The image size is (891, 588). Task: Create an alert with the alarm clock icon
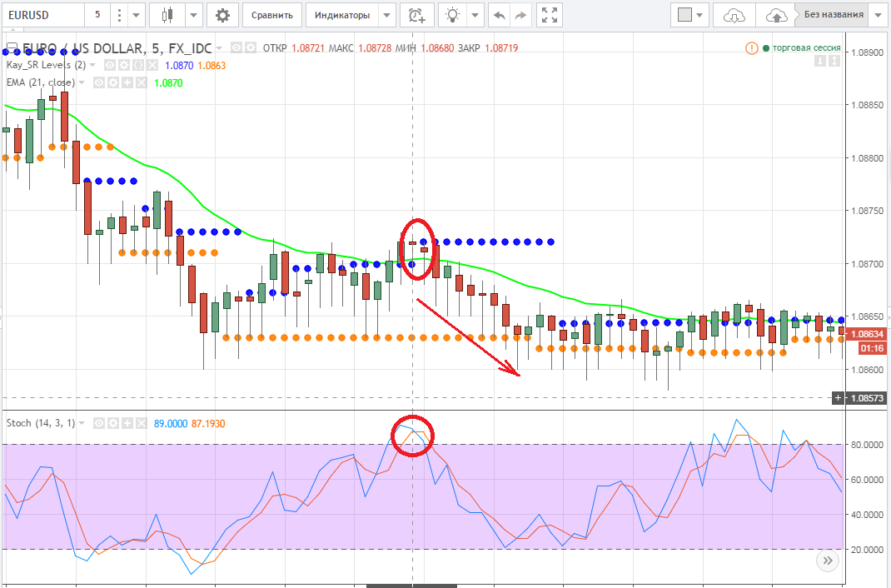[x=416, y=15]
